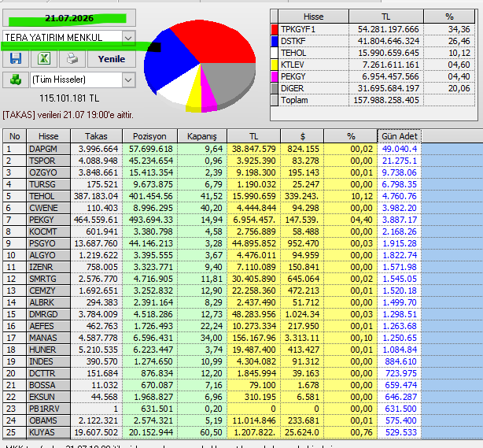Click the blue DSTKF color swatch
Image resolution: width=483 pixels, height=448 pixels.
[275, 41]
